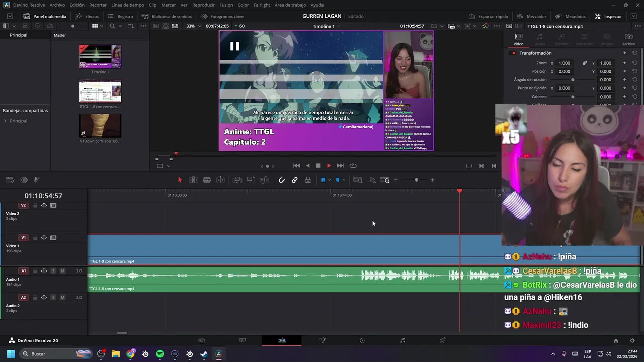Adjust the timeline zoom slider handle
The height and width of the screenshot is (362, 644).
point(416,180)
